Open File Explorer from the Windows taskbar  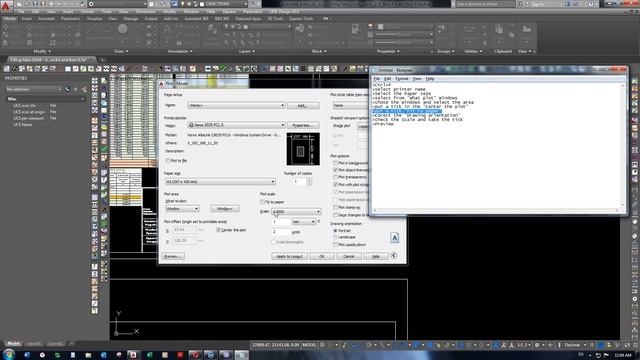88,355
